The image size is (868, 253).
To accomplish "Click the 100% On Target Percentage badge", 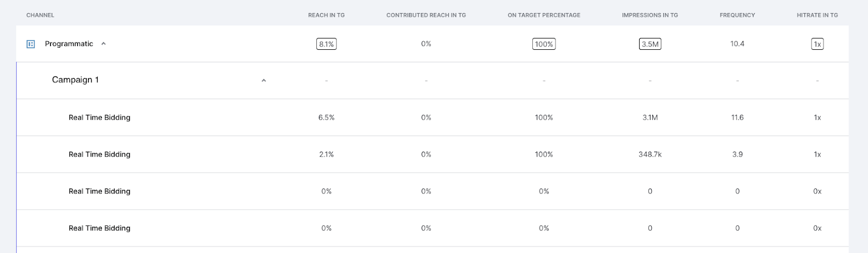I will pyautogui.click(x=544, y=44).
